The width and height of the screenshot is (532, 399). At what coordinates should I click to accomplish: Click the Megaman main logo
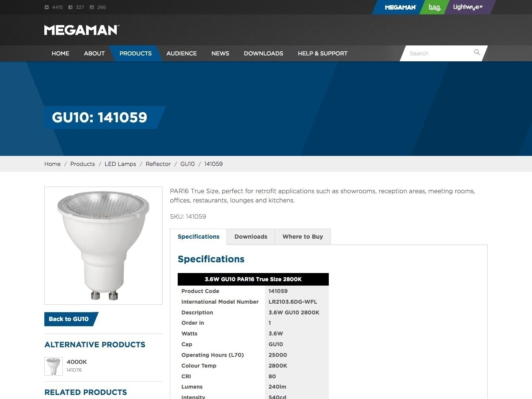(x=82, y=30)
